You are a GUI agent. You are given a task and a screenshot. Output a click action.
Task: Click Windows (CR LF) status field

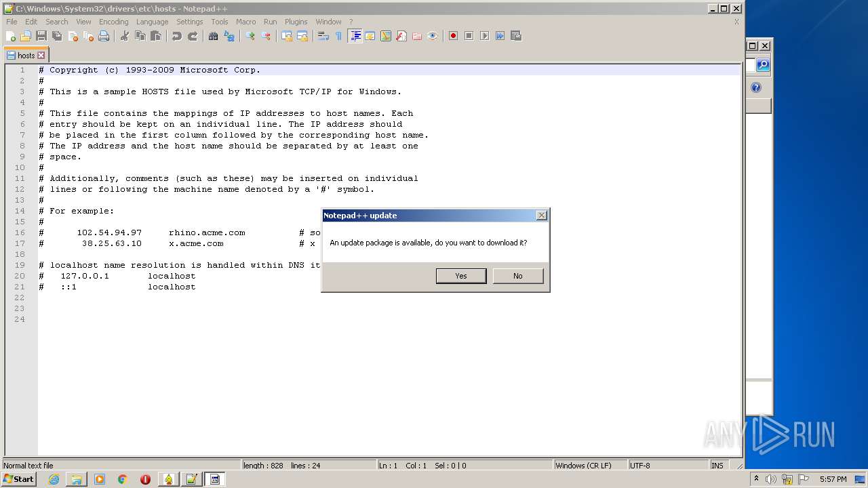[x=590, y=466]
